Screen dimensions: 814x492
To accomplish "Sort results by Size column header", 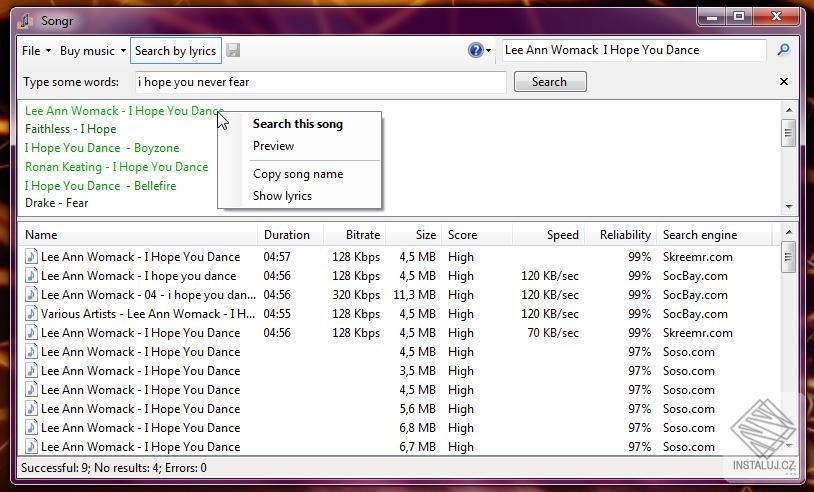I will click(413, 235).
